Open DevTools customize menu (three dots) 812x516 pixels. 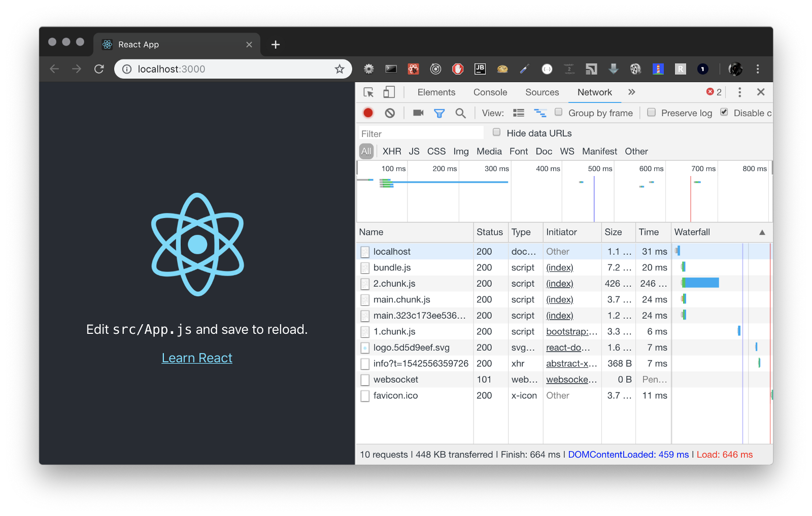tap(739, 92)
